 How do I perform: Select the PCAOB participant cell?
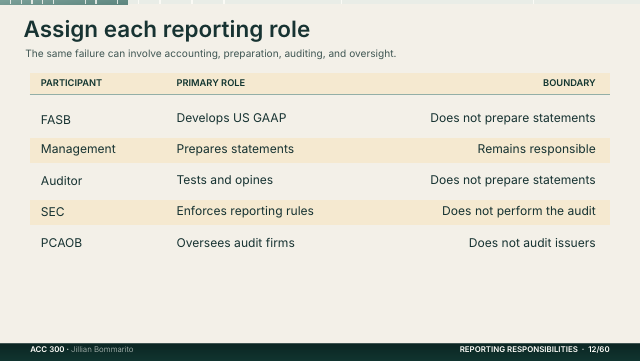[61, 243]
